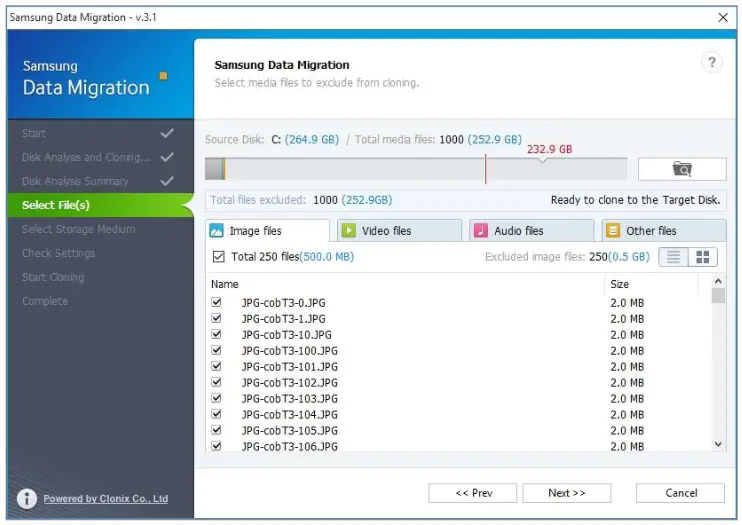Viewport: 742px width, 525px height.
Task: Select the JPG-cobT3-100.JPG file name
Action: pyautogui.click(x=290, y=351)
